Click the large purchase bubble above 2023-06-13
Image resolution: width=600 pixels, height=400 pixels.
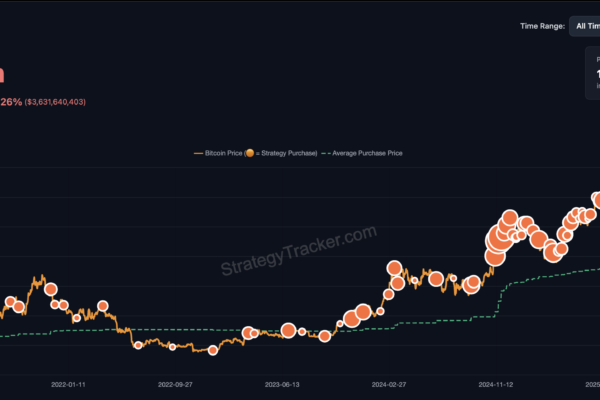coord(288,330)
